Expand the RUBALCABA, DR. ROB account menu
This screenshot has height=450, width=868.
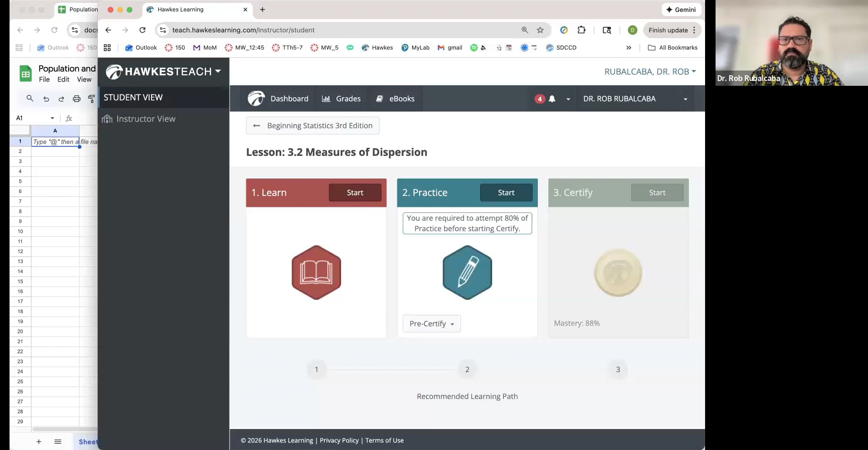click(x=650, y=72)
